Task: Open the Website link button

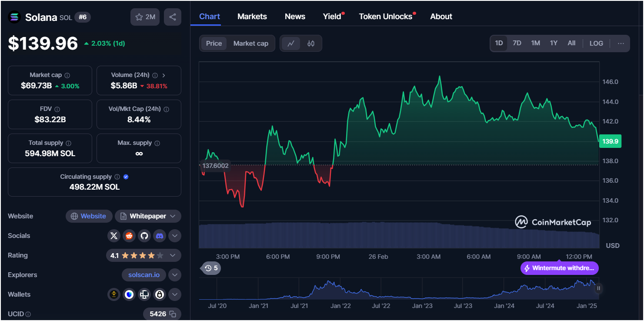Action: pos(89,216)
